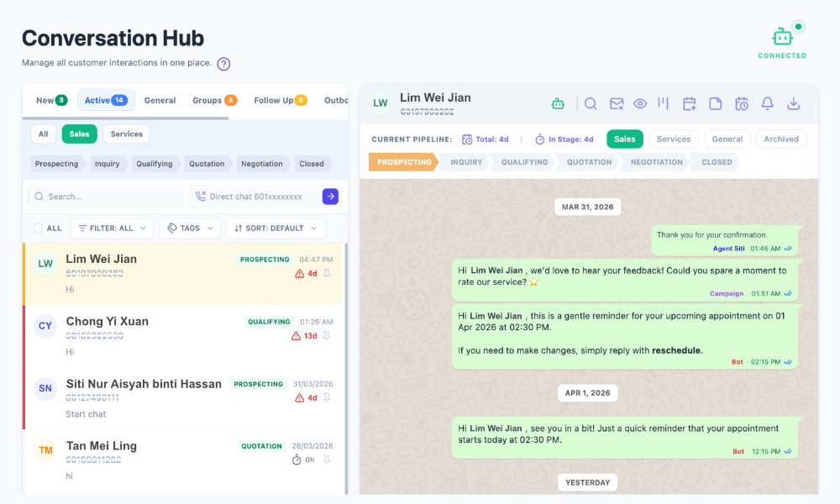Open the note document icon
840x504 pixels.
(x=715, y=104)
